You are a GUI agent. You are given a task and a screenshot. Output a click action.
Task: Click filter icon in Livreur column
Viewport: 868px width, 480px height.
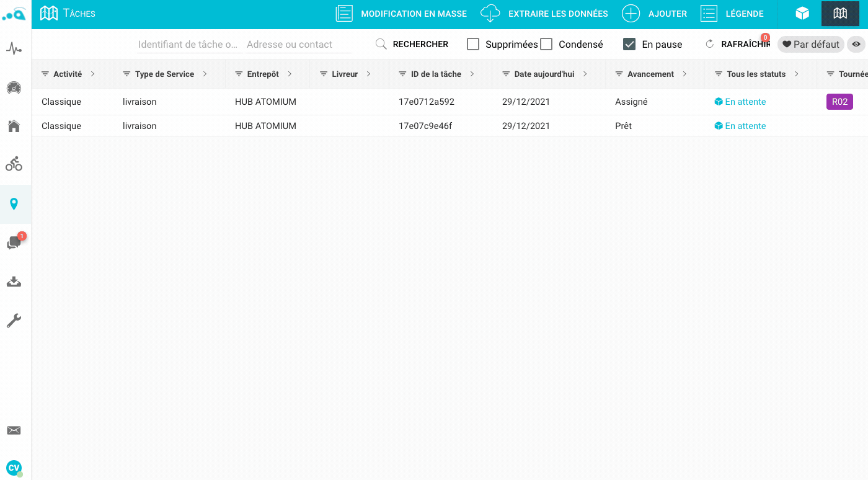324,74
